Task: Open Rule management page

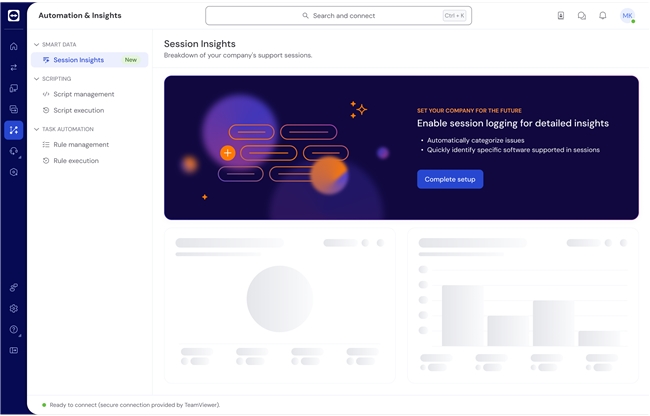Action: (x=81, y=145)
